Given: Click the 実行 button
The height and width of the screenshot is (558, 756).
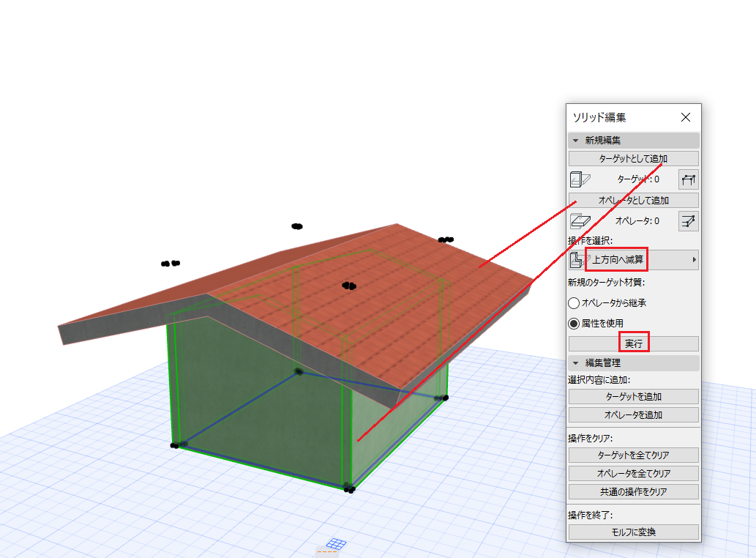Looking at the screenshot, I should click(634, 343).
